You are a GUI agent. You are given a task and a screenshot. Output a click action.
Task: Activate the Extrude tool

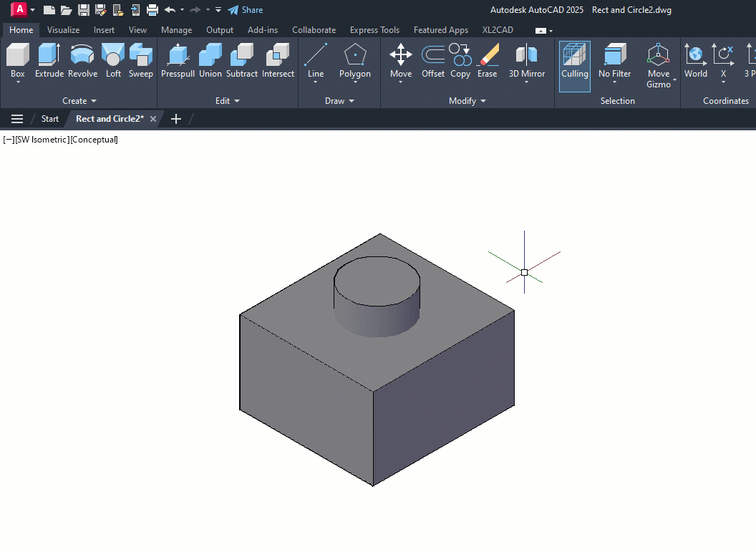(x=49, y=60)
